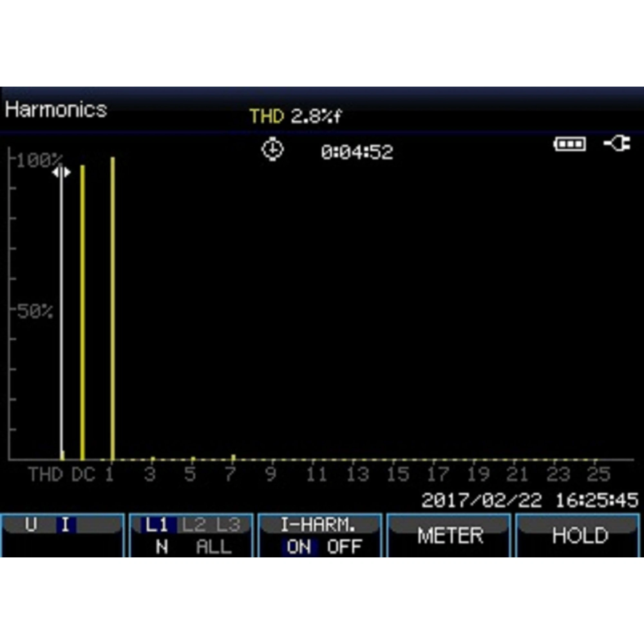
Task: Click harmonic order 17 axis label
Action: tap(438, 474)
